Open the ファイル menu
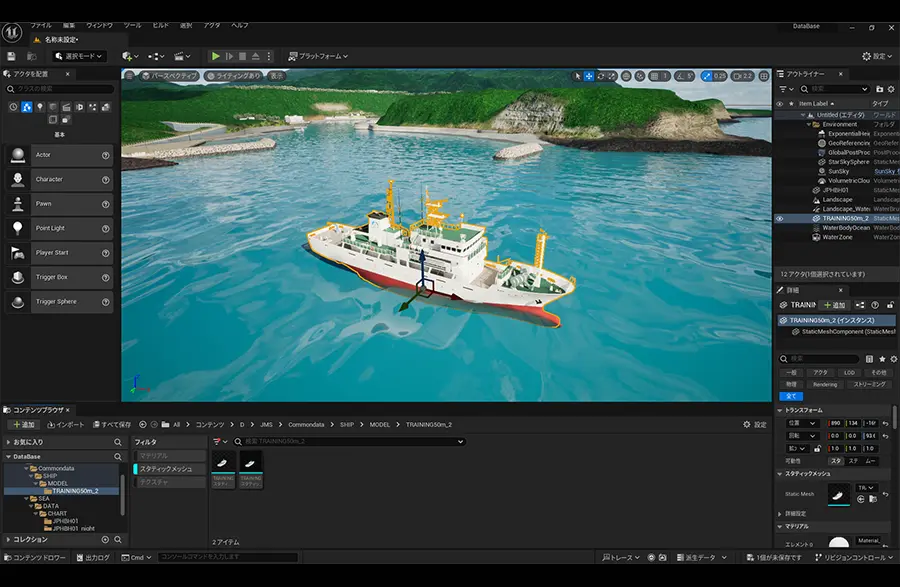The height and width of the screenshot is (587, 900). coord(41,24)
